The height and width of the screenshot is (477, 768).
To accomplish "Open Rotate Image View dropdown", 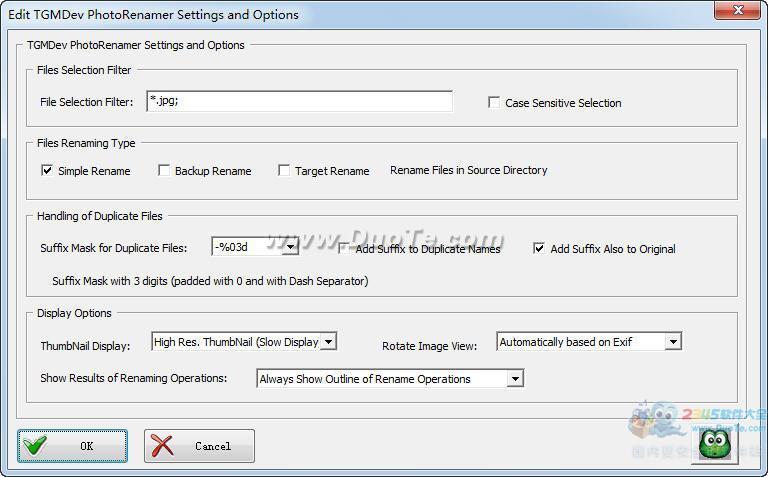I will pyautogui.click(x=673, y=341).
